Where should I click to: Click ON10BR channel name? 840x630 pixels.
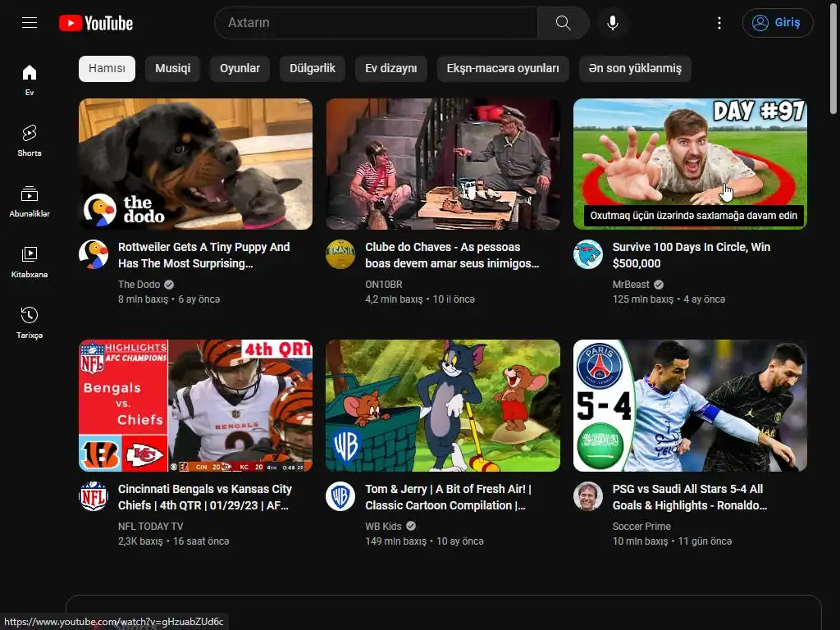click(384, 285)
